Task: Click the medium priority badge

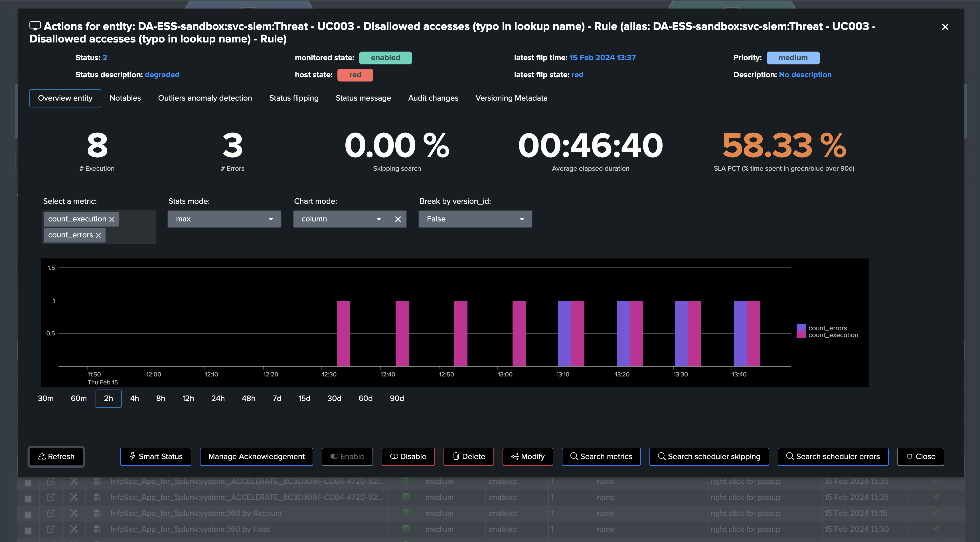Action: (x=793, y=58)
